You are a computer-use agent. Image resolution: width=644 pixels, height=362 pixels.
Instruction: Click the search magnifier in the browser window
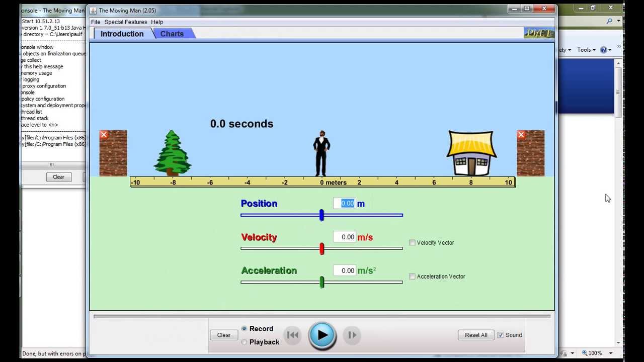(609, 21)
